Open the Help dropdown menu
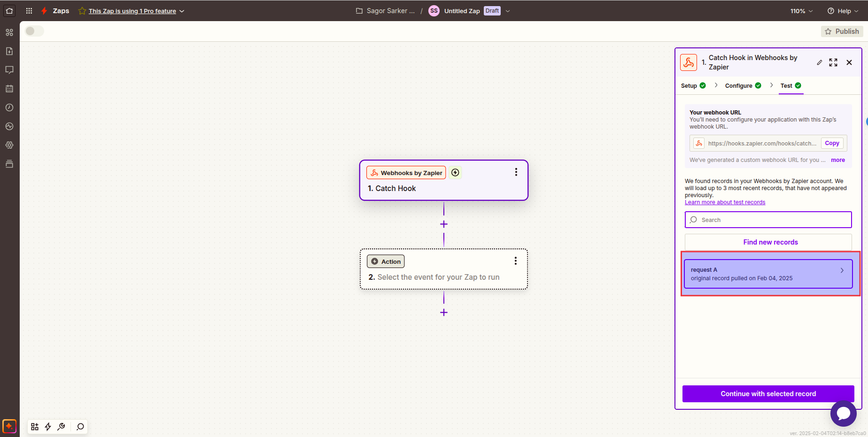Viewport: 868px width, 437px height. (843, 11)
